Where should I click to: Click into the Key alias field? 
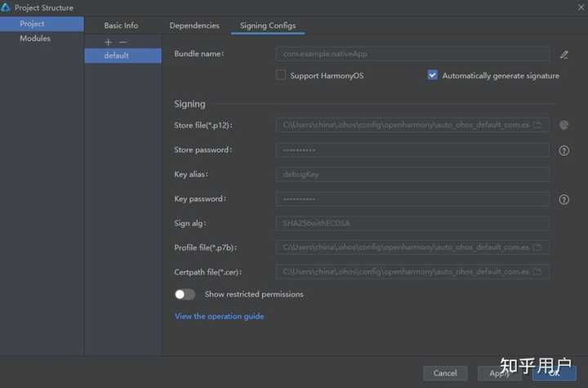tap(412, 175)
